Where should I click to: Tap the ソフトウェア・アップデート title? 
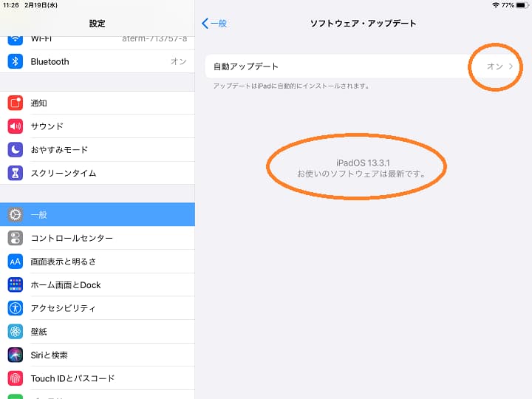point(363,24)
